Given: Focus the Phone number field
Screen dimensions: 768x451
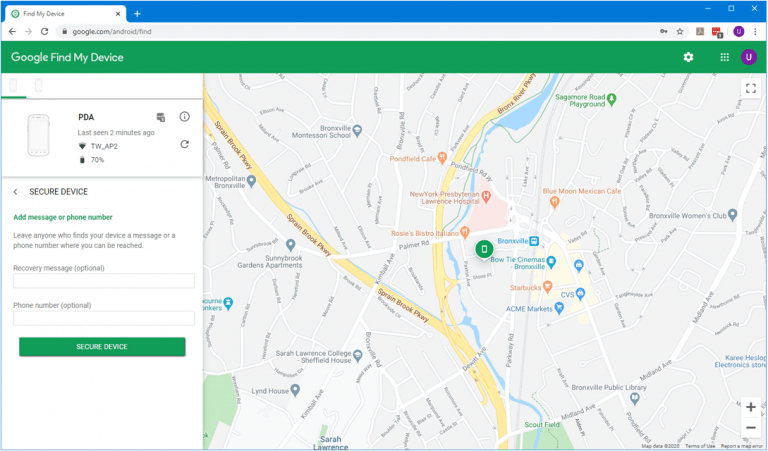Looking at the screenshot, I should click(104, 318).
